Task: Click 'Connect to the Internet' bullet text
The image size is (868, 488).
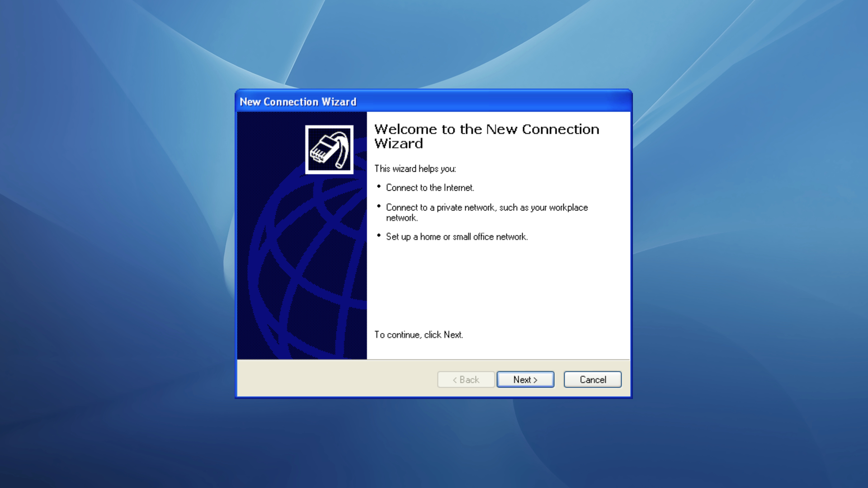Action: tap(429, 188)
